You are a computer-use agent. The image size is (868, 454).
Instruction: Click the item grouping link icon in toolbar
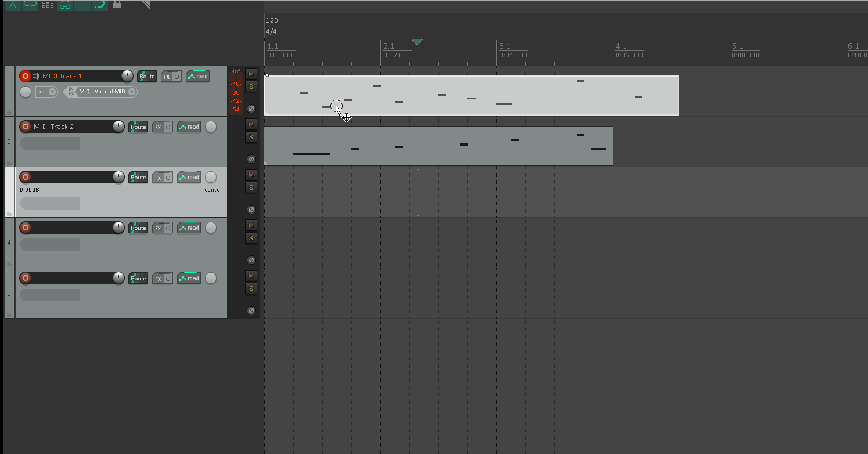coord(30,4)
